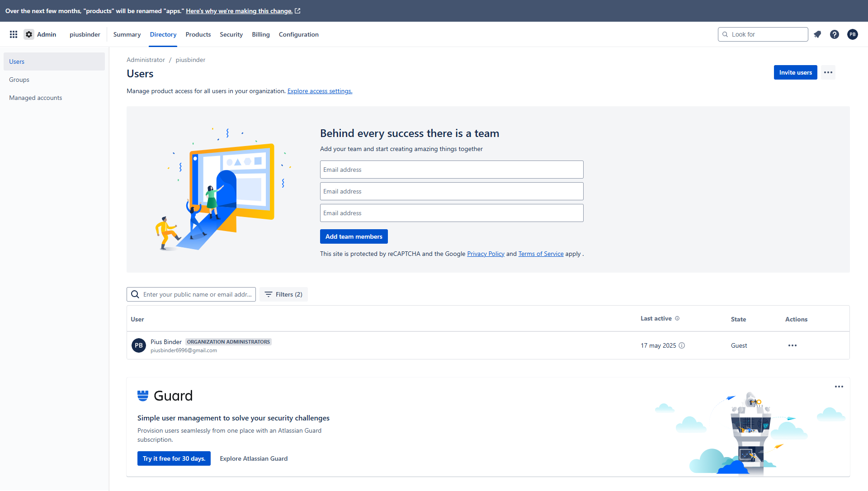Click the Guest state value
Image resolution: width=868 pixels, height=491 pixels.
click(739, 345)
